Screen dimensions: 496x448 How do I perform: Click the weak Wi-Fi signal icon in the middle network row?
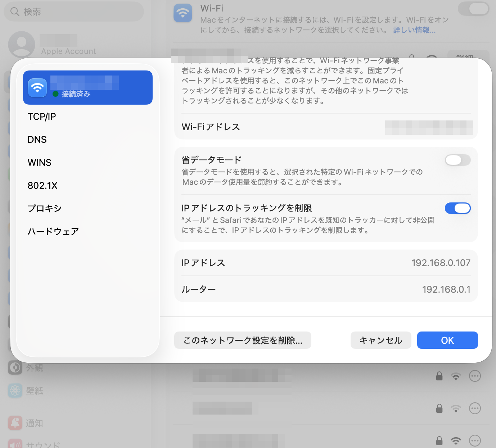pyautogui.click(x=456, y=408)
